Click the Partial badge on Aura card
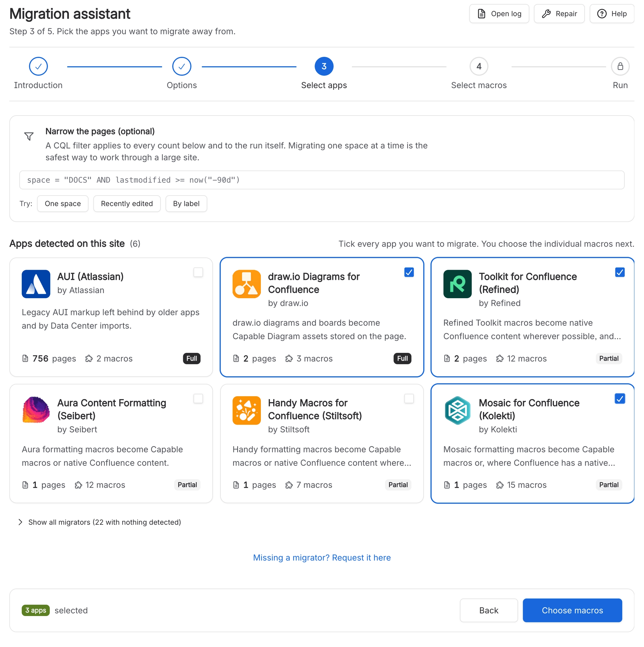 (x=187, y=485)
